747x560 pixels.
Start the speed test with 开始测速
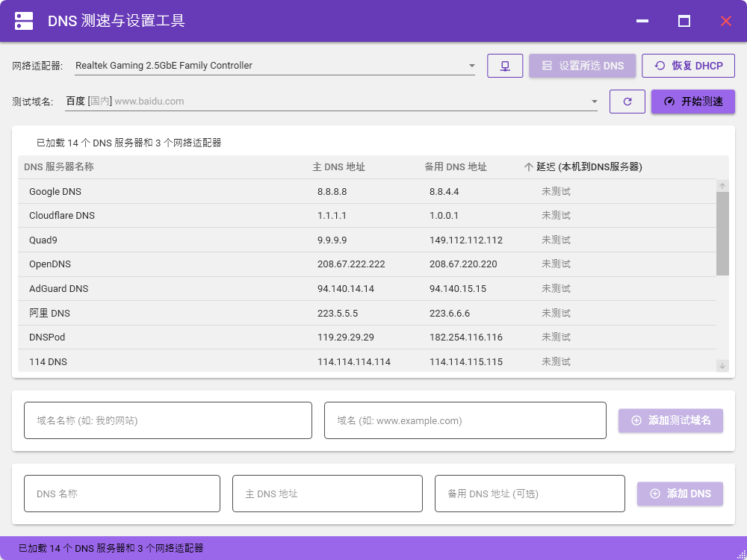[x=691, y=102]
